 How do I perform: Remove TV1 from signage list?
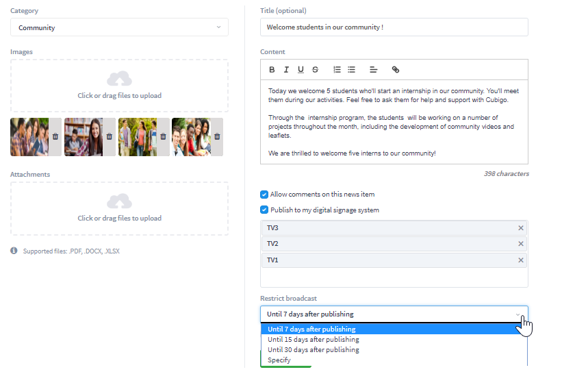tap(520, 260)
